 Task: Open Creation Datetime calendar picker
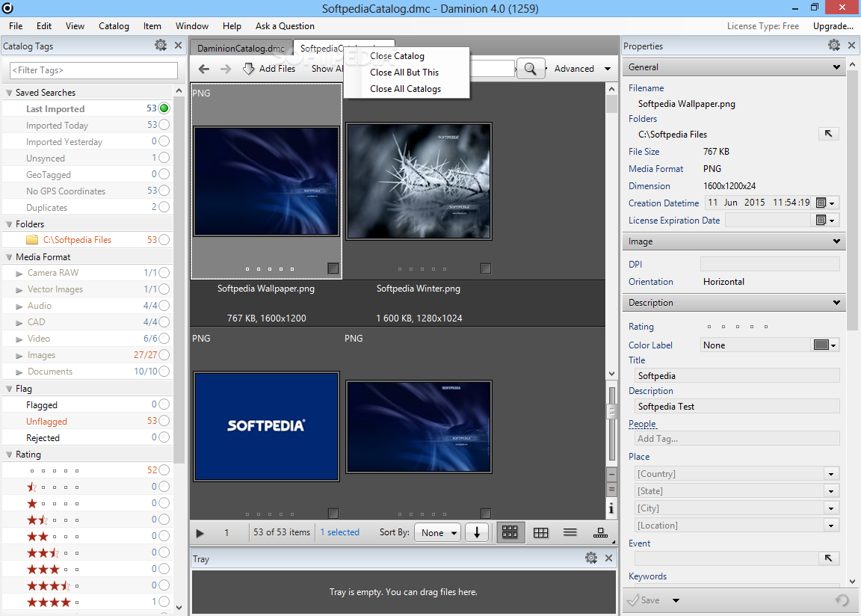point(825,203)
